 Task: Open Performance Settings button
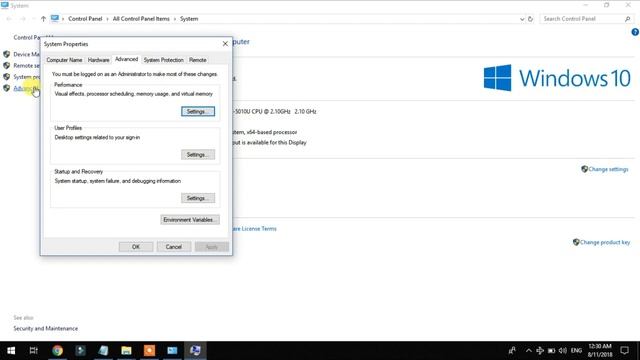(198, 111)
